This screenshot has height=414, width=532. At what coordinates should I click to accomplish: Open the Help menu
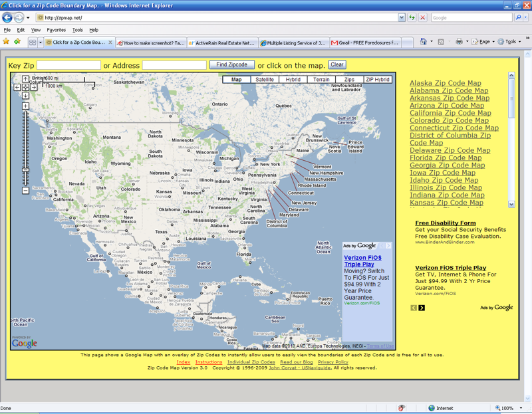(x=94, y=30)
